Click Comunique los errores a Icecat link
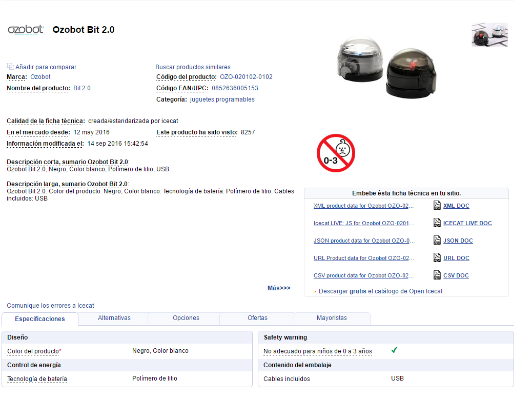The height and width of the screenshot is (399, 532). click(50, 306)
